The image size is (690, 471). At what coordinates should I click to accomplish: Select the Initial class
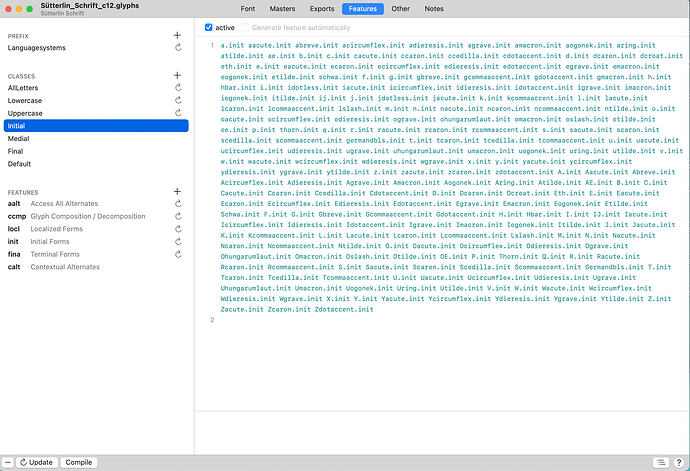click(96, 126)
